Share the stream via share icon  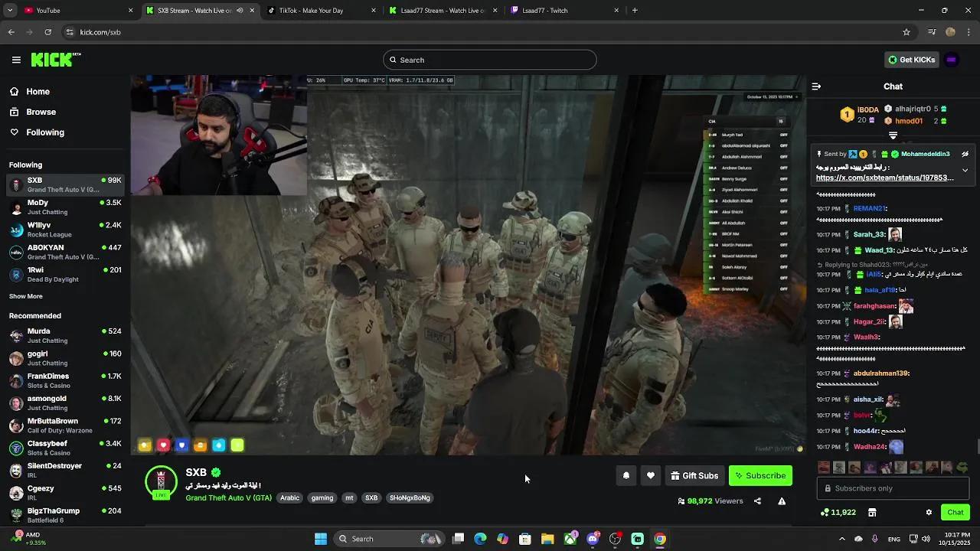pos(757,501)
